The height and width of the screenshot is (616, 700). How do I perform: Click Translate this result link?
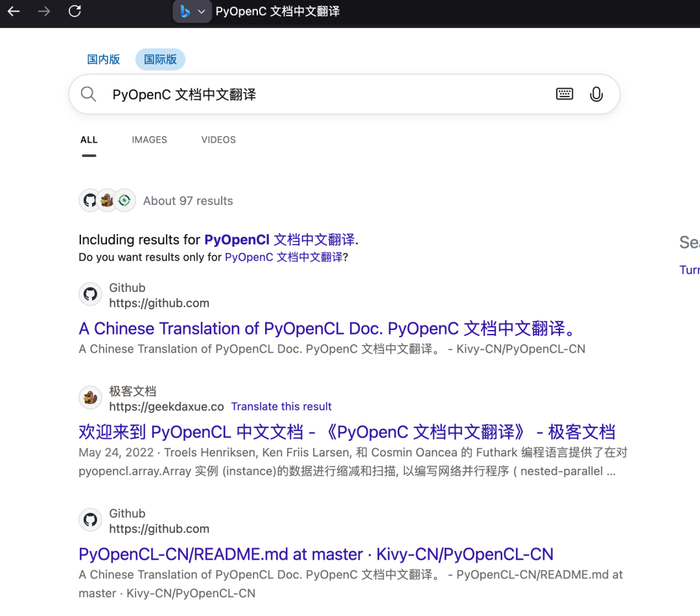click(x=281, y=407)
